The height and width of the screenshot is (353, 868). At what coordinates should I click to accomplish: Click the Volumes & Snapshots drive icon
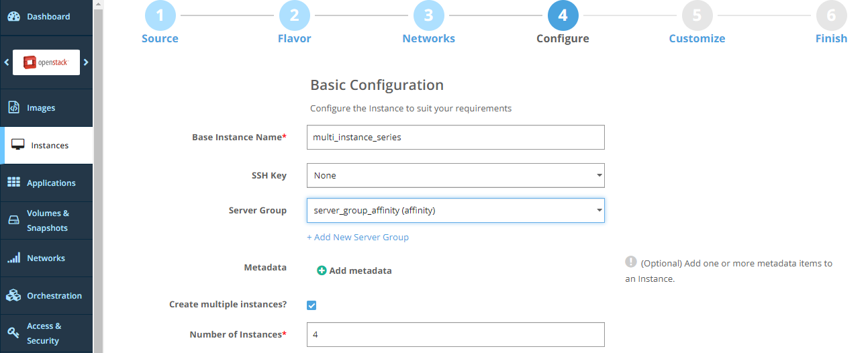(14, 220)
